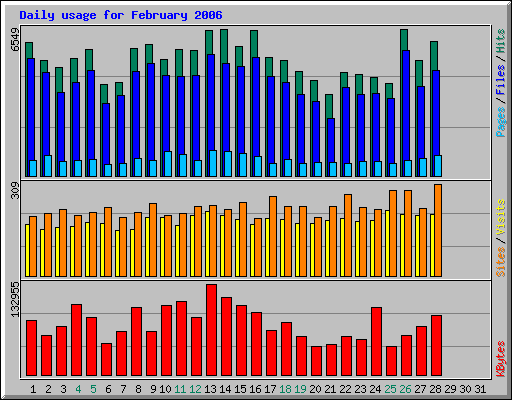This screenshot has width=512, height=400.
Task: Click day label '28' on the x-axis
Action: pyautogui.click(x=435, y=389)
